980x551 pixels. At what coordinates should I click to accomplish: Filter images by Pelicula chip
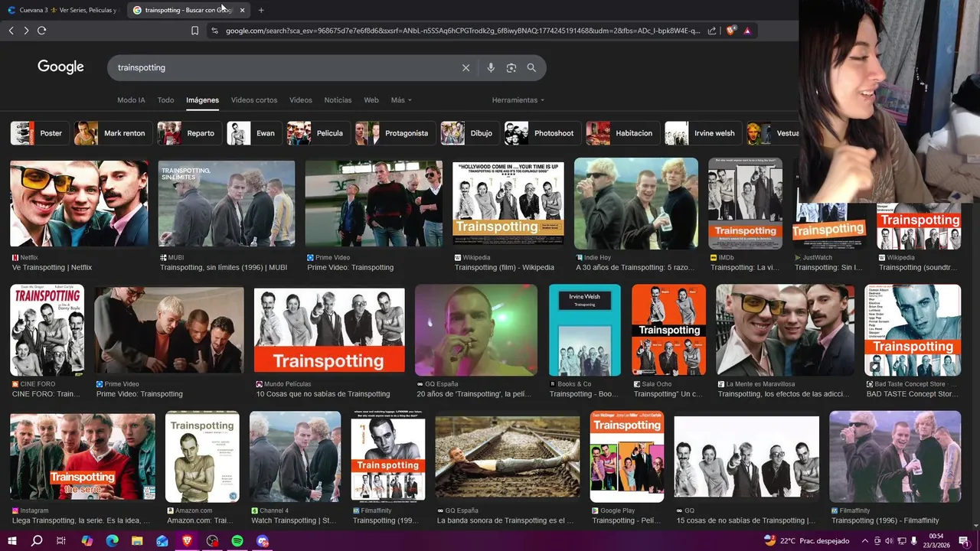coord(318,133)
